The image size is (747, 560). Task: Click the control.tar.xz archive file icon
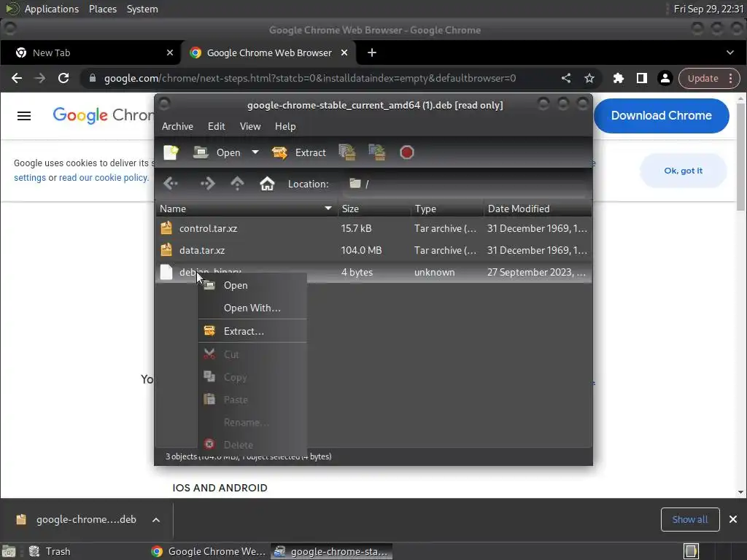click(x=166, y=228)
